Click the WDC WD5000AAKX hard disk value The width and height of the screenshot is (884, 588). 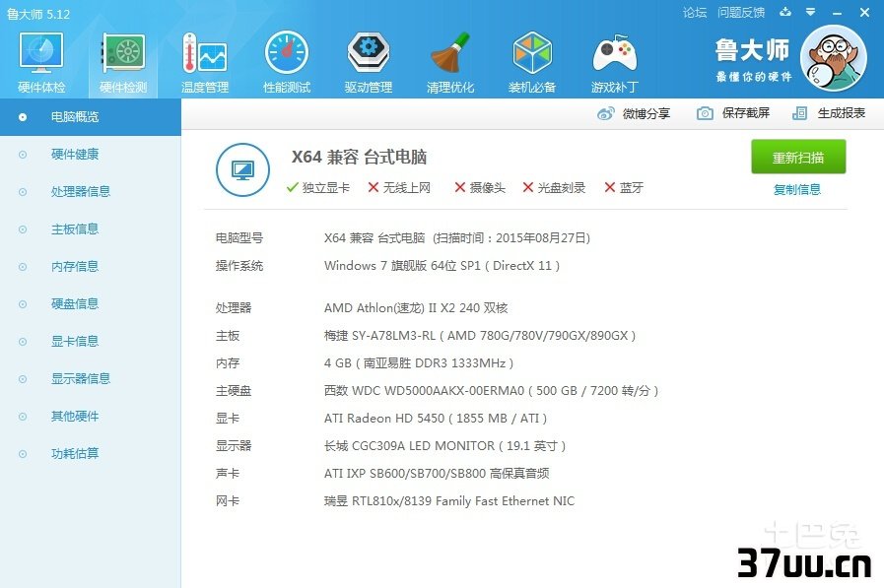(491, 391)
